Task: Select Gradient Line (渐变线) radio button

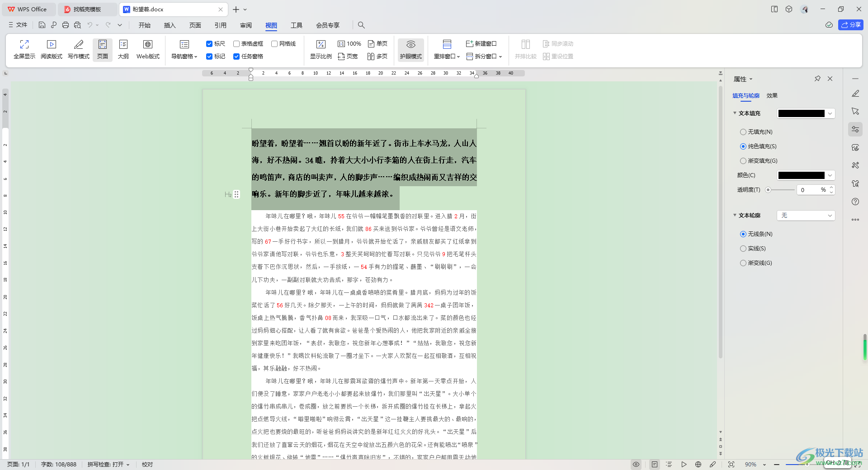Action: click(743, 263)
